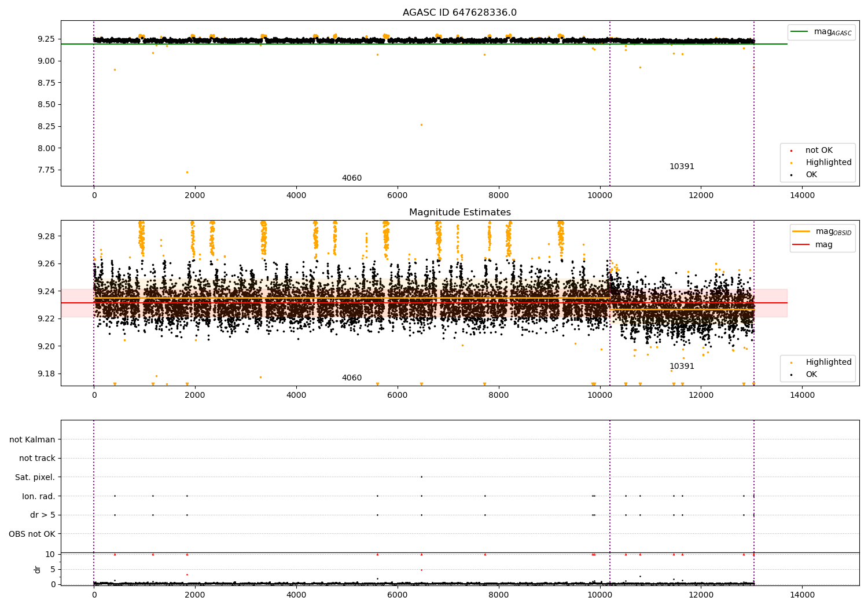Select 'Highlighted' in the top plot legend
Image resolution: width=868 pixels, height=608 pixels.
pos(829,163)
